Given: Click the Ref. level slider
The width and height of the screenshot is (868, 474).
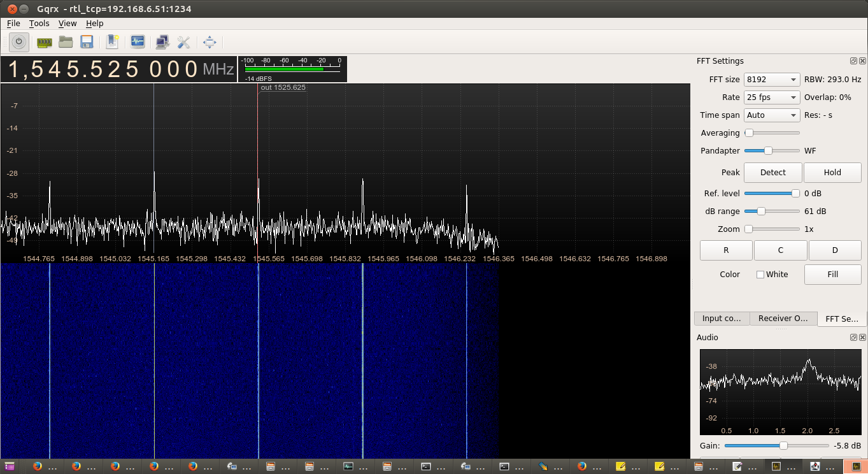Looking at the screenshot, I should coord(772,194).
